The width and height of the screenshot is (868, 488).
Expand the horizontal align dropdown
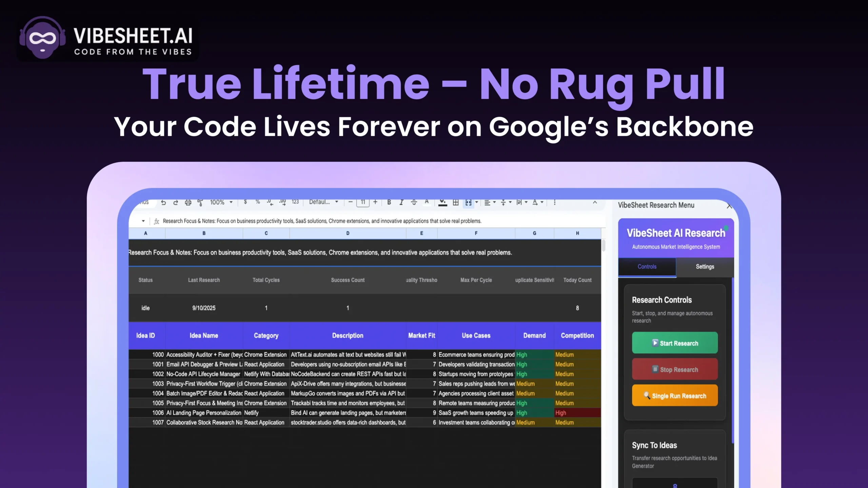[490, 202]
